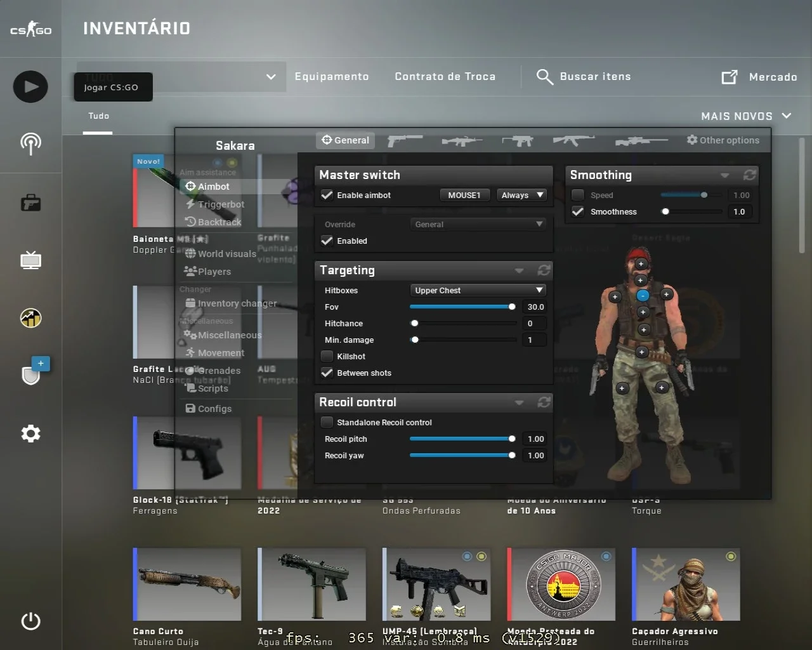Image resolution: width=812 pixels, height=650 pixels.
Task: Toggle the Smoothness checkbox
Action: point(578,211)
